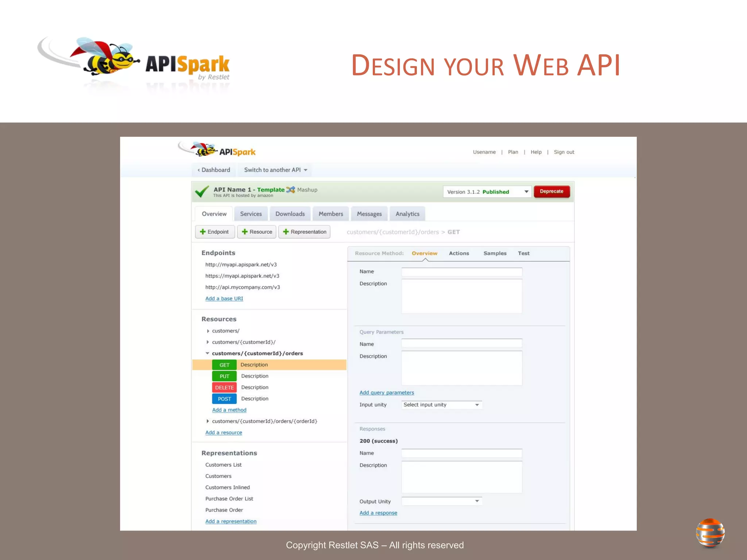Select the Customers List representation

(223, 465)
